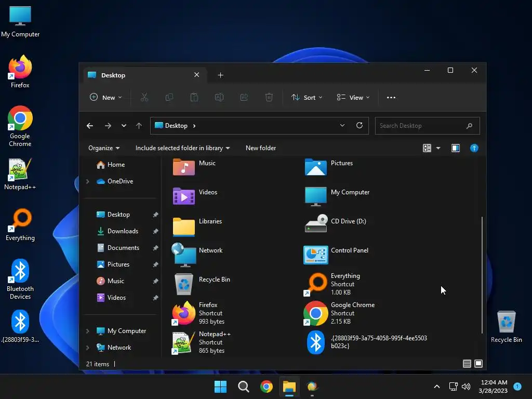
Task: Click Google Chrome on the taskbar
Action: coord(267,387)
